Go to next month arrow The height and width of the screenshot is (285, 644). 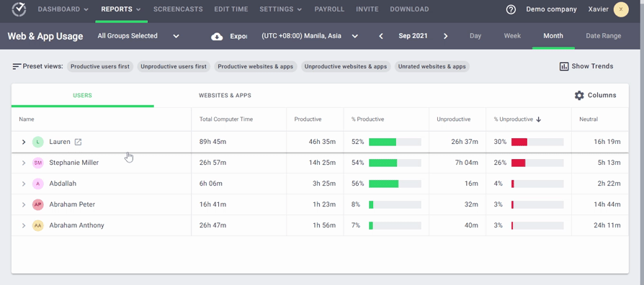click(x=446, y=36)
